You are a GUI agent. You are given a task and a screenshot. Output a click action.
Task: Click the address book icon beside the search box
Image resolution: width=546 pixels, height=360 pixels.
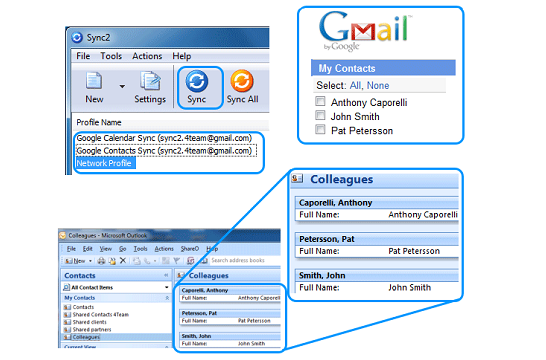[204, 261]
